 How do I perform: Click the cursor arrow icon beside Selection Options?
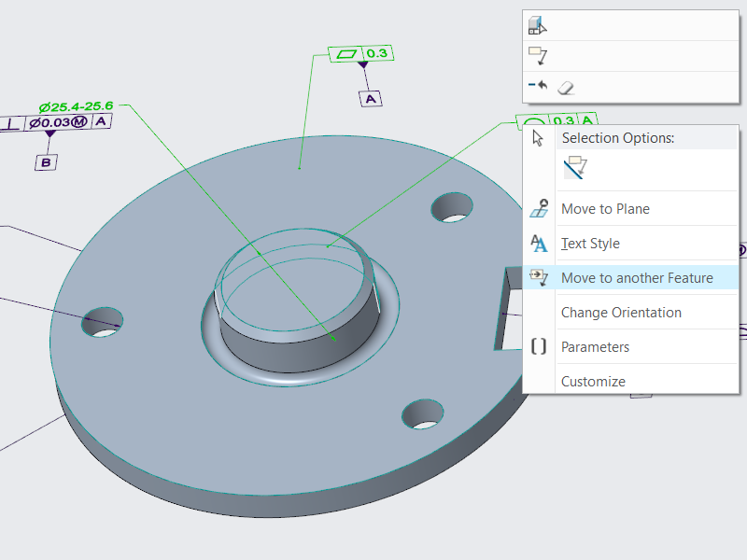click(538, 138)
